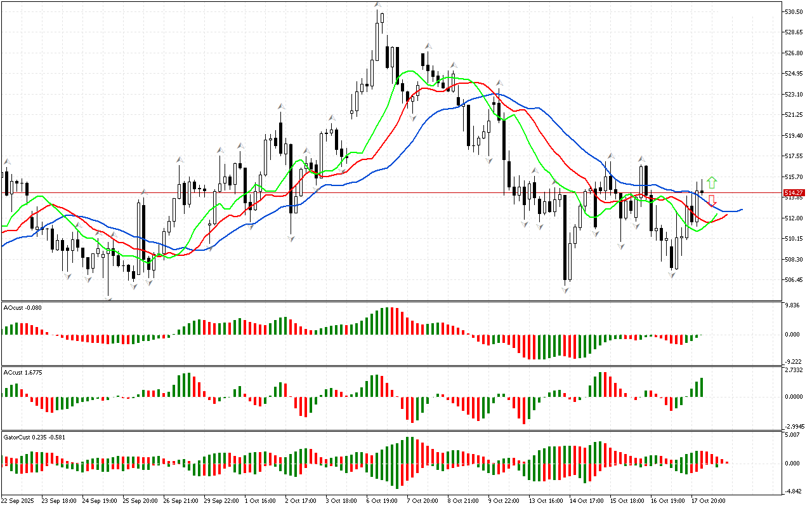Screen dimensions: 812x508
Task: Click the 530.50 price scale label
Action: click(x=794, y=12)
